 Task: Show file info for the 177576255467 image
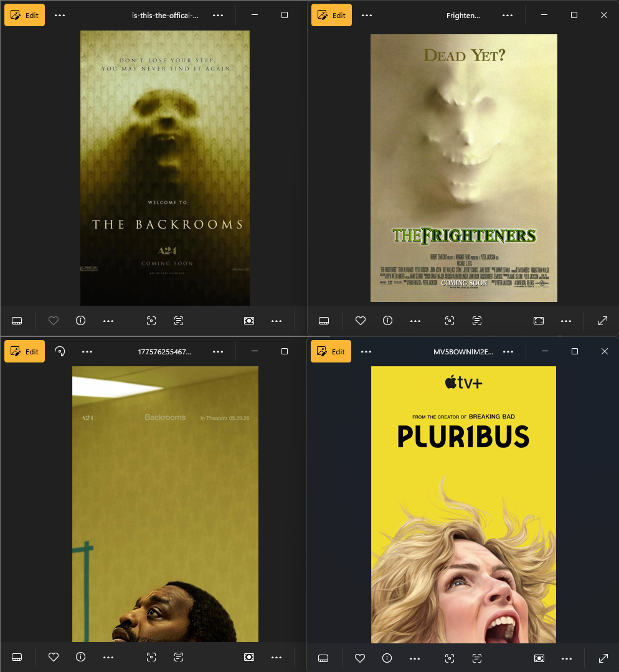pos(80,657)
